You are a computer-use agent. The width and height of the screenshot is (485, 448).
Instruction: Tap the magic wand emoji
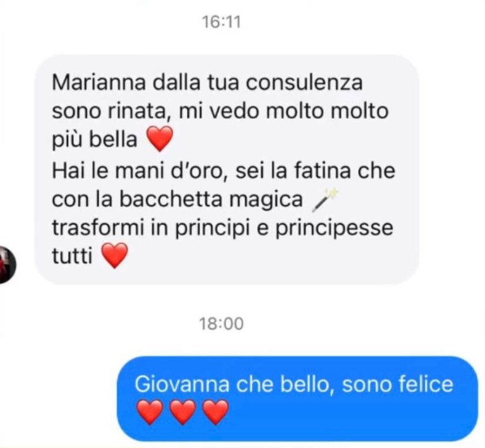pyautogui.click(x=325, y=201)
